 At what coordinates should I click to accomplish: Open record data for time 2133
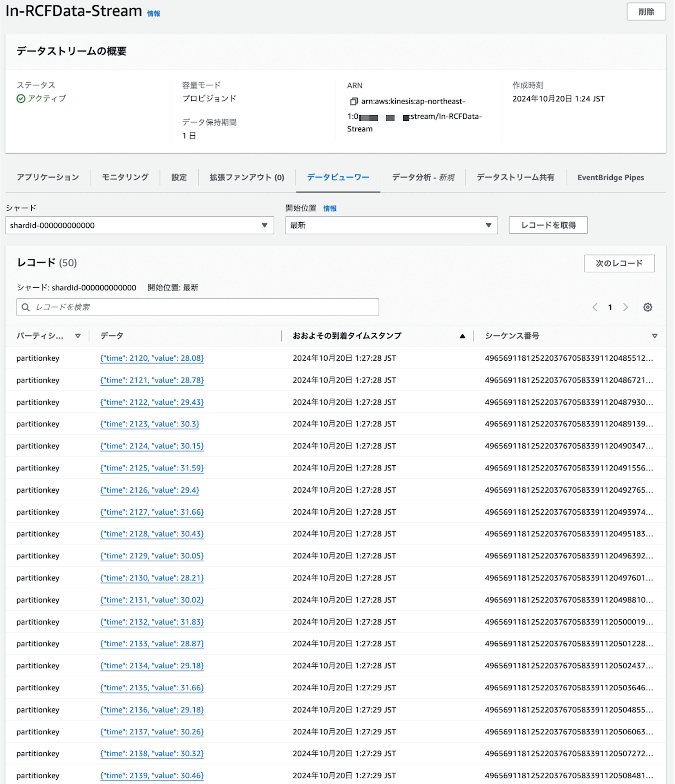coord(152,644)
